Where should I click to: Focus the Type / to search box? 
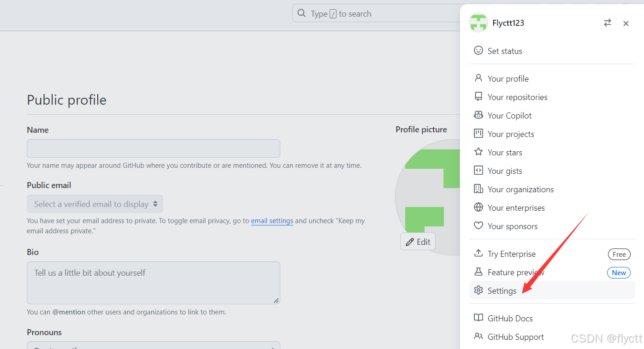(376, 13)
